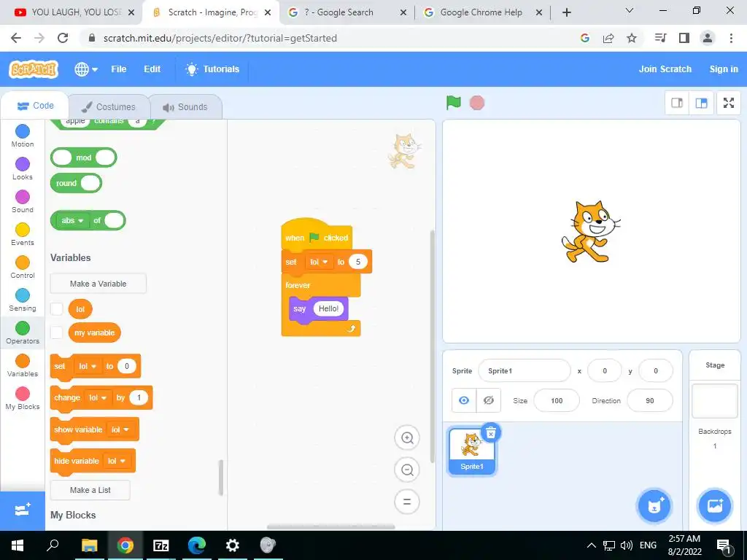Switch to small stage layout
This screenshot has height=560, width=747.
pos(677,103)
